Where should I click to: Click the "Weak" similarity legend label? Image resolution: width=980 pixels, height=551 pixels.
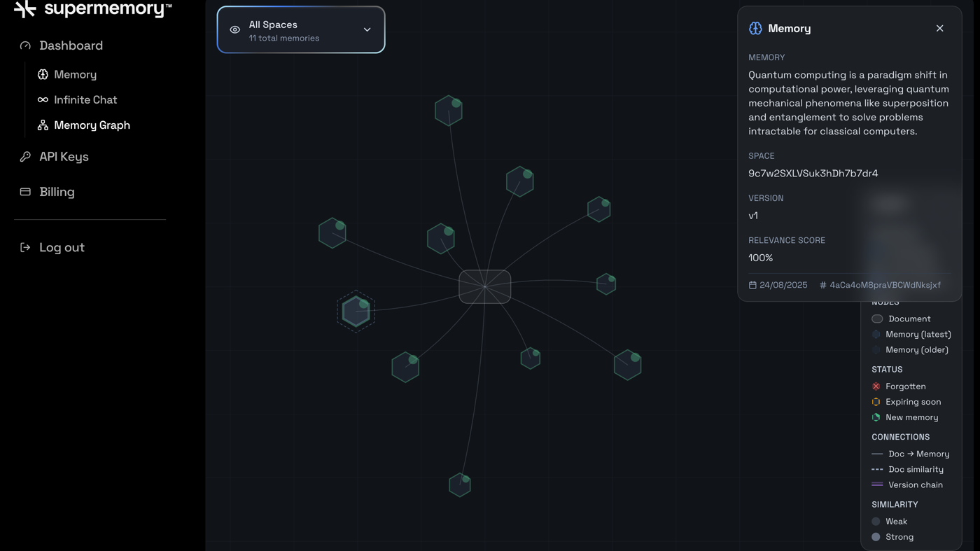(896, 522)
